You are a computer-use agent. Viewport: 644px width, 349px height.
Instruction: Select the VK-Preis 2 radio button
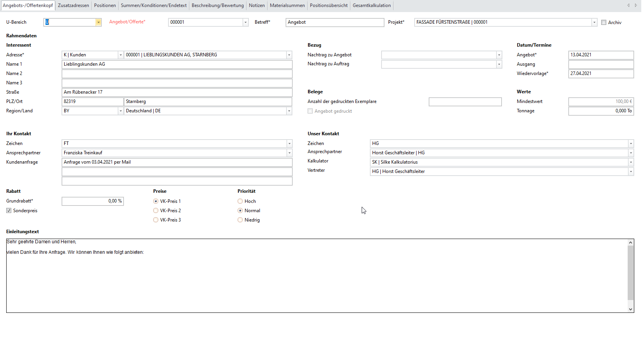point(156,211)
